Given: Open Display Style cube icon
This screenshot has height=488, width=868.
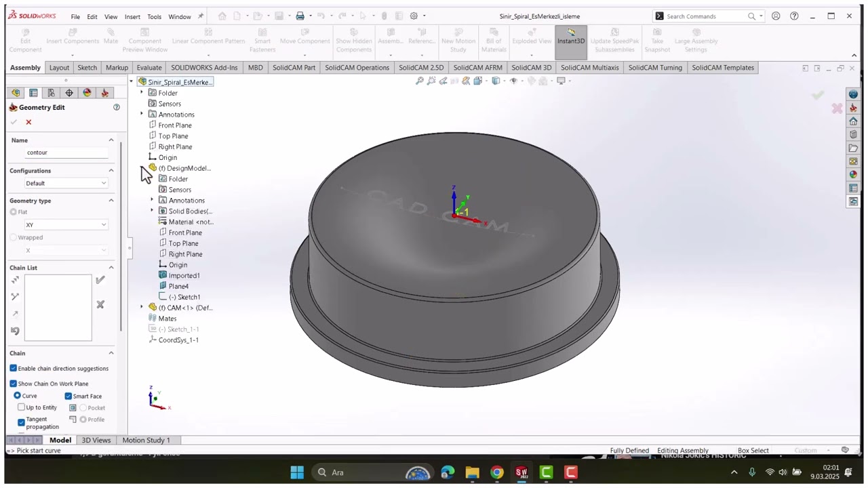Looking at the screenshot, I should pos(496,81).
